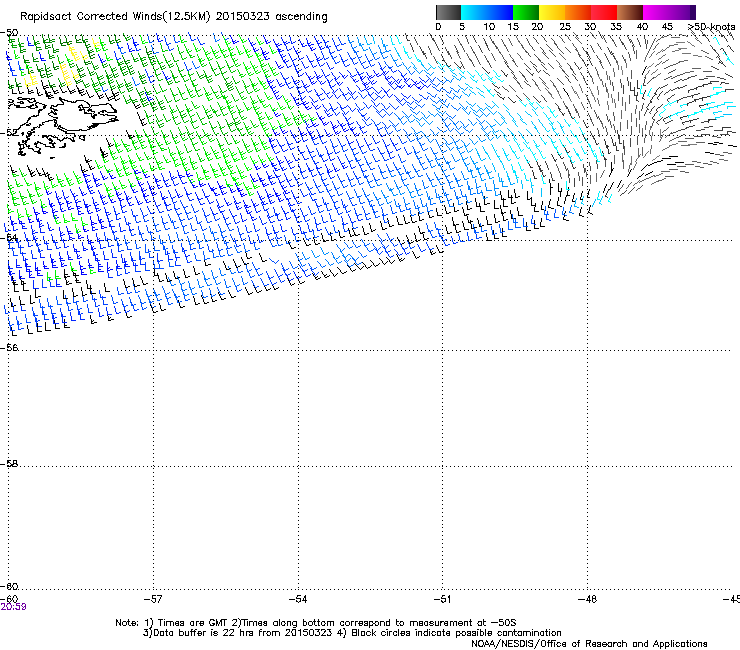
Task: Click the 'Note: 1) Times are GMT' line
Action: point(316,623)
